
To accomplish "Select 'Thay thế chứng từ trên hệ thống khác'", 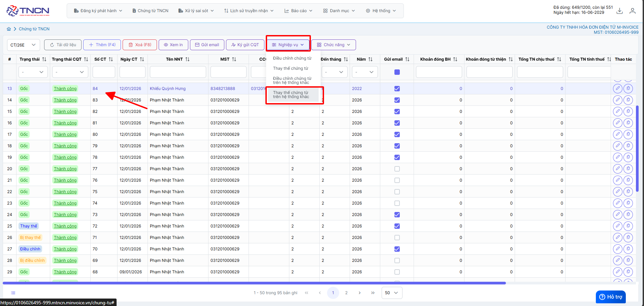I will tap(291, 95).
